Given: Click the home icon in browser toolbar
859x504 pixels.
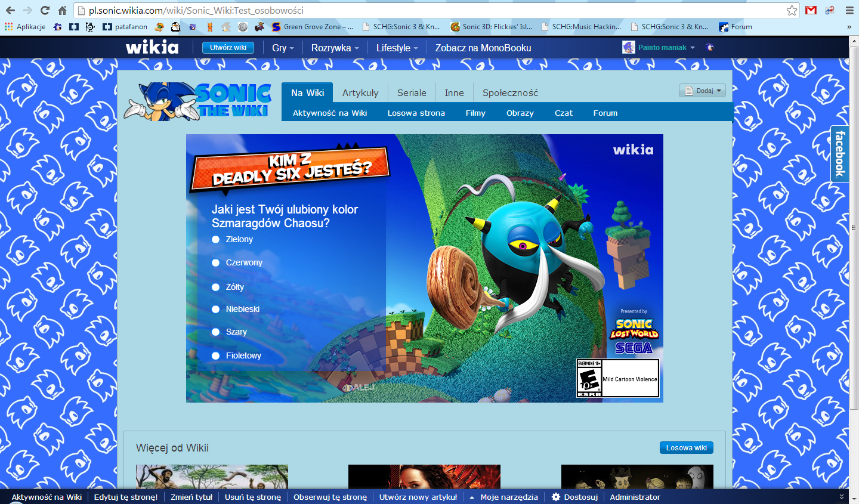Looking at the screenshot, I should pyautogui.click(x=62, y=10).
